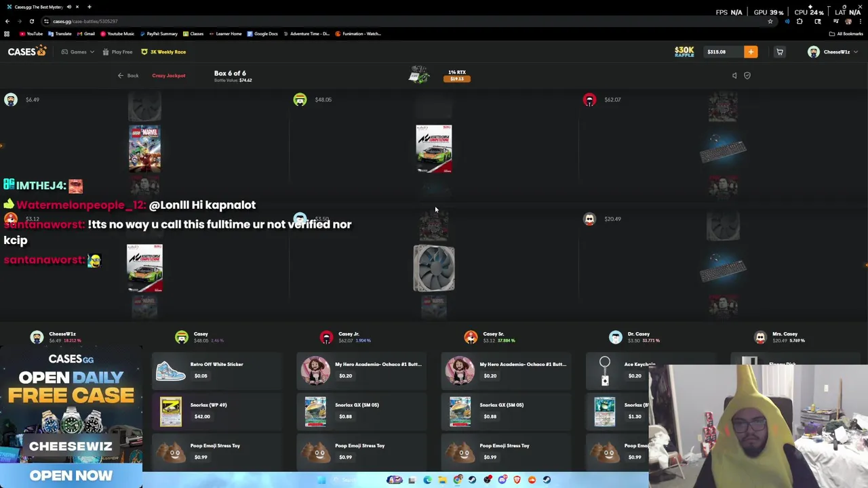The height and width of the screenshot is (488, 868).
Task: Open the Adventure Time bookmark
Action: (x=307, y=33)
